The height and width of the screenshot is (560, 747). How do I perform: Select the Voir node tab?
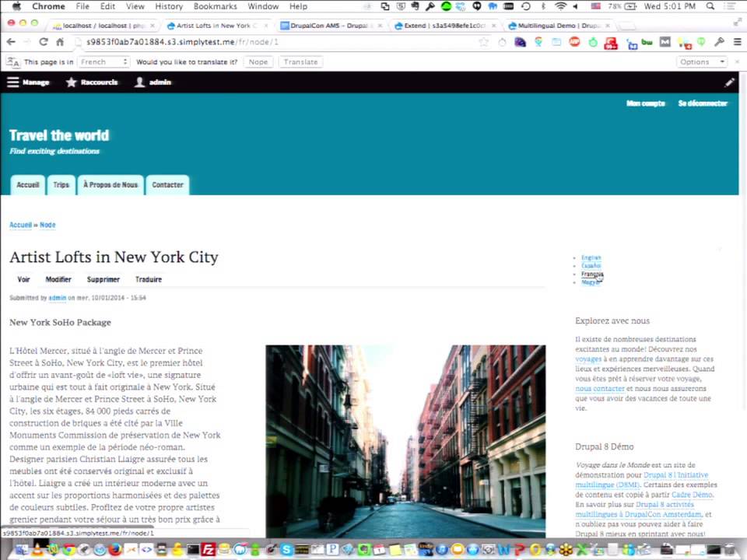pyautogui.click(x=23, y=279)
